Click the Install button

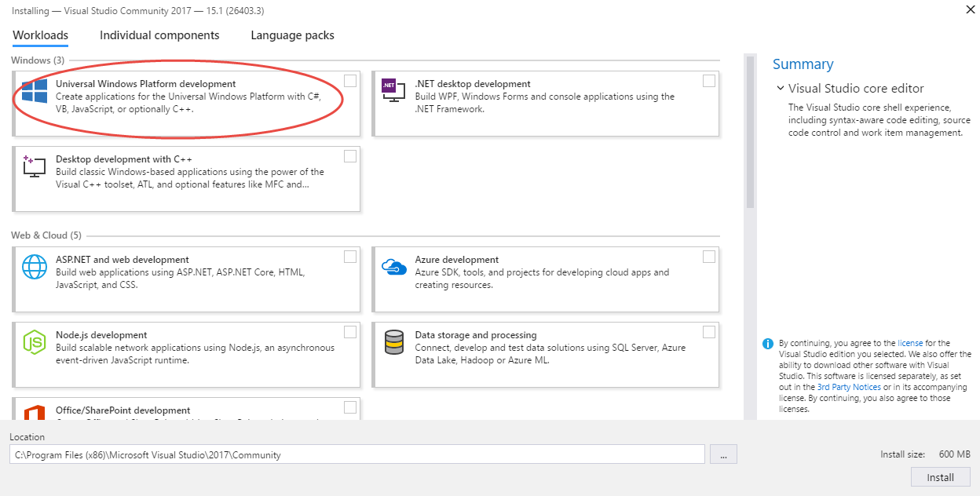(x=940, y=476)
